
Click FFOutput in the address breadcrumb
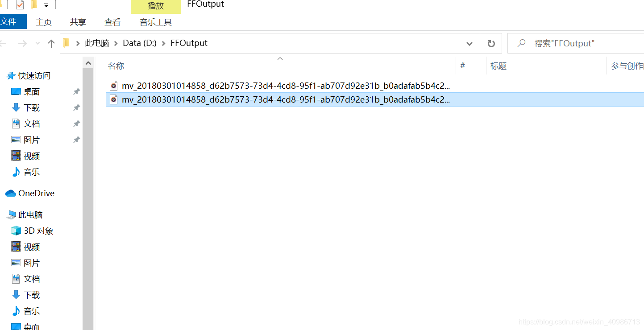[x=189, y=43]
